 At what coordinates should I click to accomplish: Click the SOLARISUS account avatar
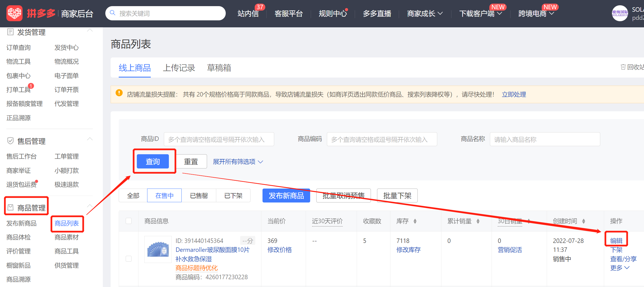pos(620,13)
